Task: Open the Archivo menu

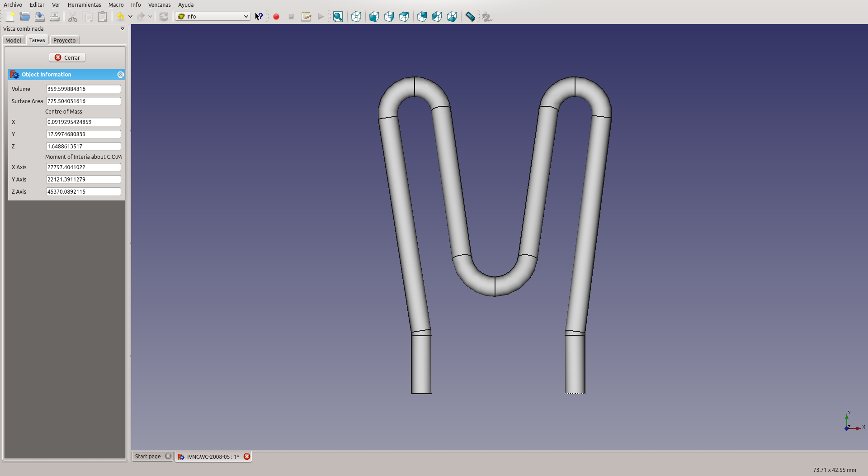Action: [x=13, y=5]
